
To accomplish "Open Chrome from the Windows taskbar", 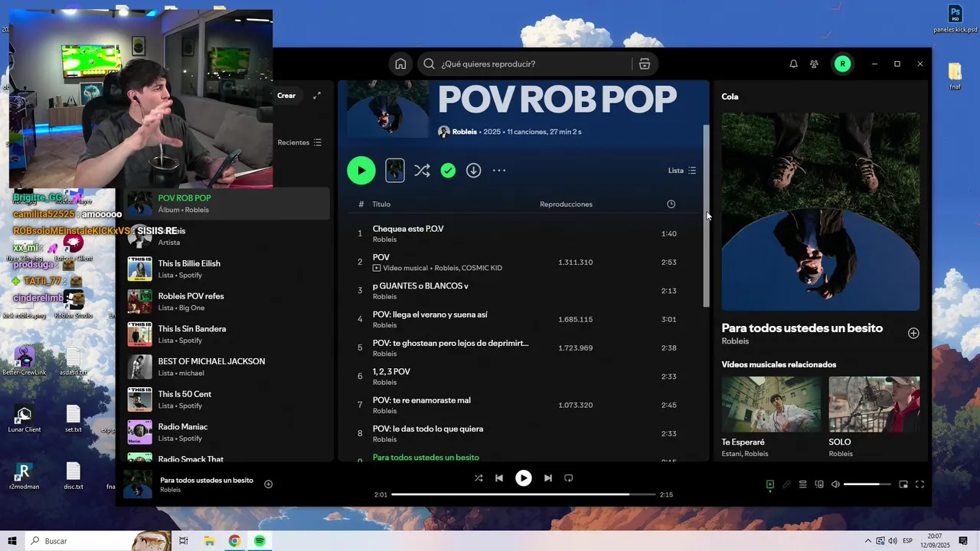I will pyautogui.click(x=234, y=541).
